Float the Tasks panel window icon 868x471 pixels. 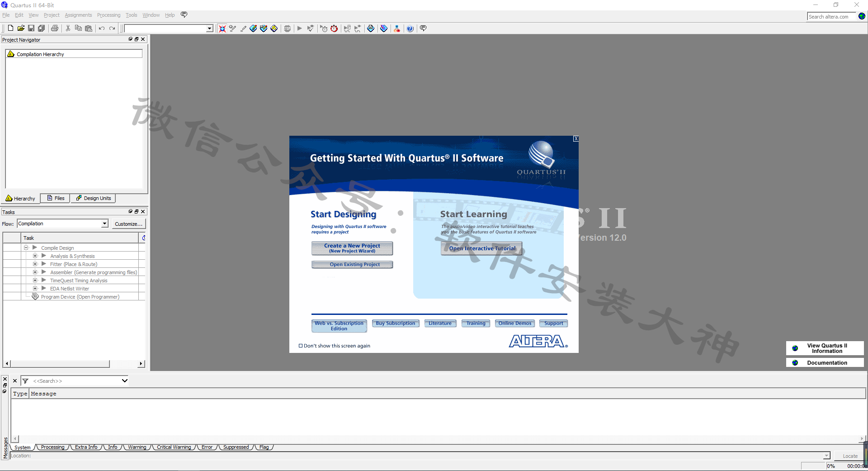137,211
